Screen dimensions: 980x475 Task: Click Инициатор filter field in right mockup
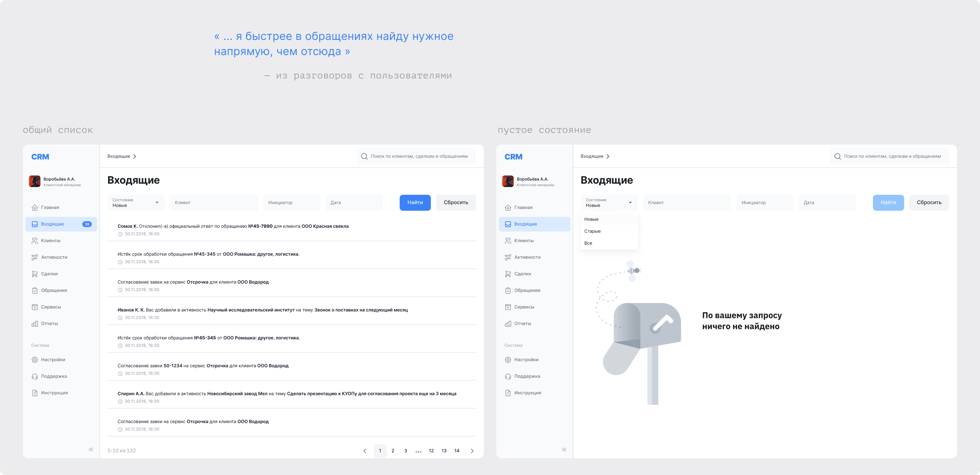click(765, 202)
